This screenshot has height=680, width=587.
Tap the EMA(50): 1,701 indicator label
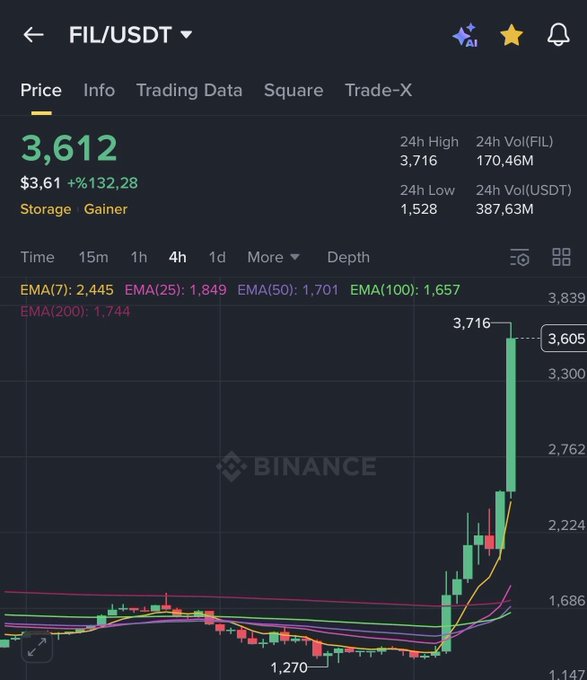click(x=288, y=290)
